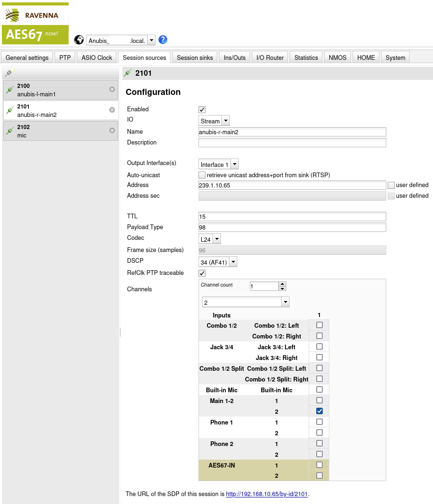Screen dimensions: 433x504
Task: Check Jack 3/4: Left input channel
Action: (x=319, y=346)
